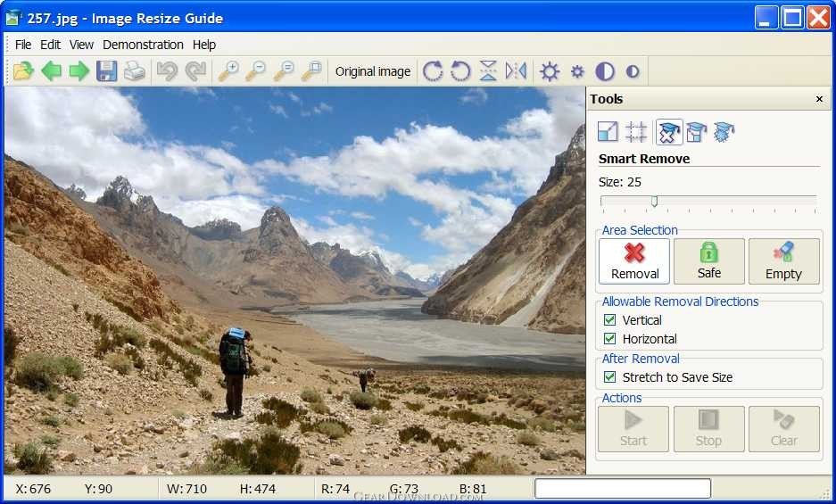Screen dimensions: 836x504
Task: Zoom in with the plus magnifier
Action: click(228, 71)
